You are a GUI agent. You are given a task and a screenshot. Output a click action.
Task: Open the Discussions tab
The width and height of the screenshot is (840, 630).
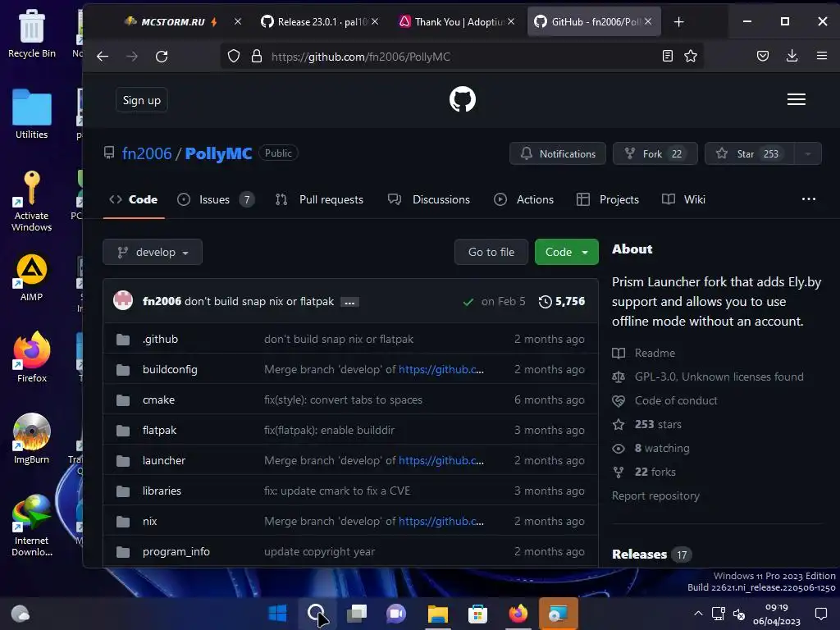(x=428, y=200)
